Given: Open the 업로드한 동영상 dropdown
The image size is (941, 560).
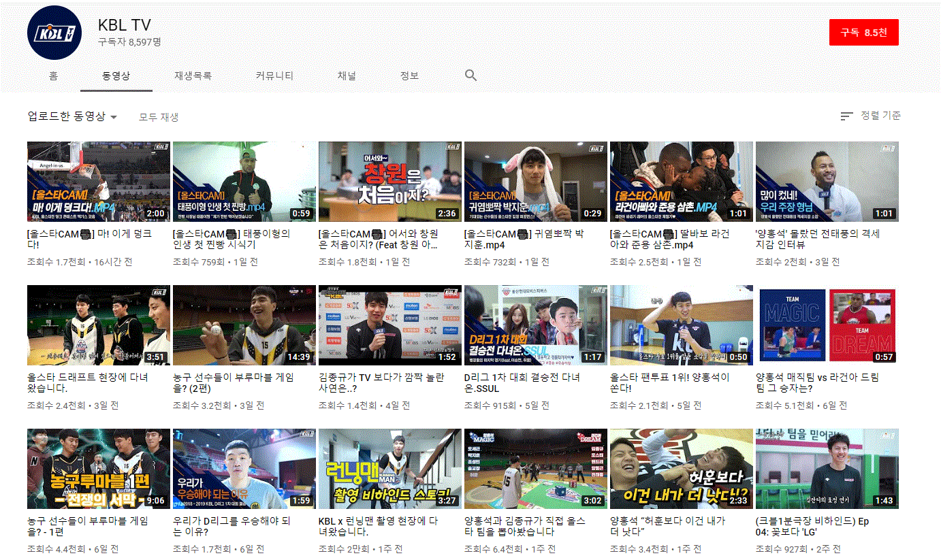Looking at the screenshot, I should pos(70,116).
